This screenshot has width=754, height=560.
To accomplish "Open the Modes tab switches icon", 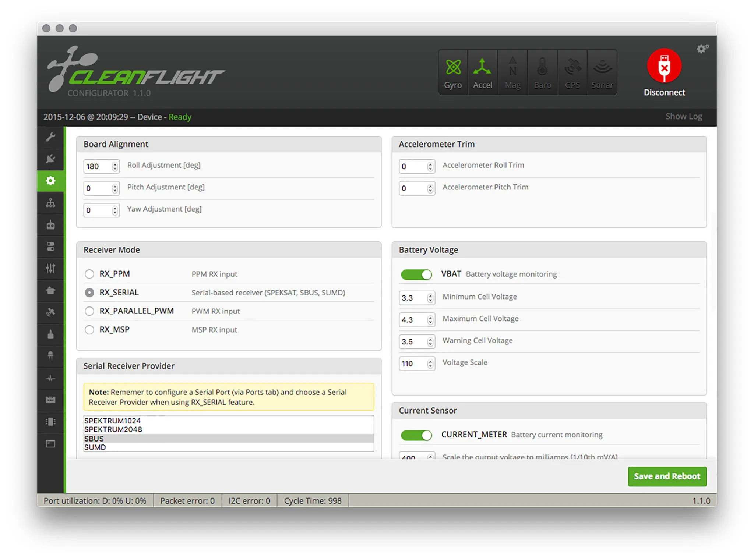I will coord(50,247).
